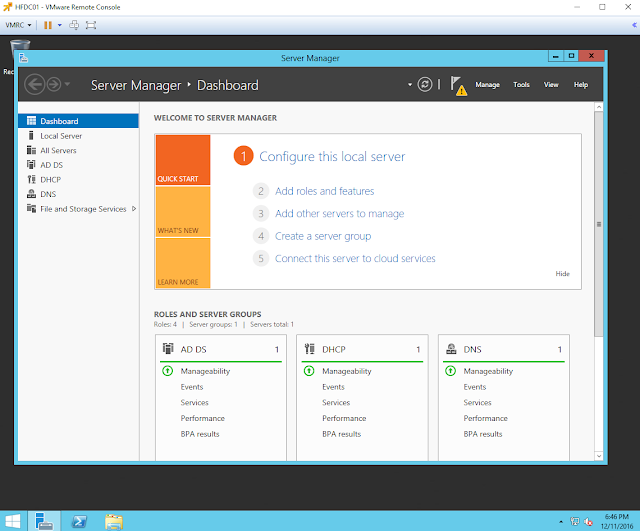This screenshot has height=531, width=640.
Task: Select Local Server in the sidebar
Action: (78, 136)
